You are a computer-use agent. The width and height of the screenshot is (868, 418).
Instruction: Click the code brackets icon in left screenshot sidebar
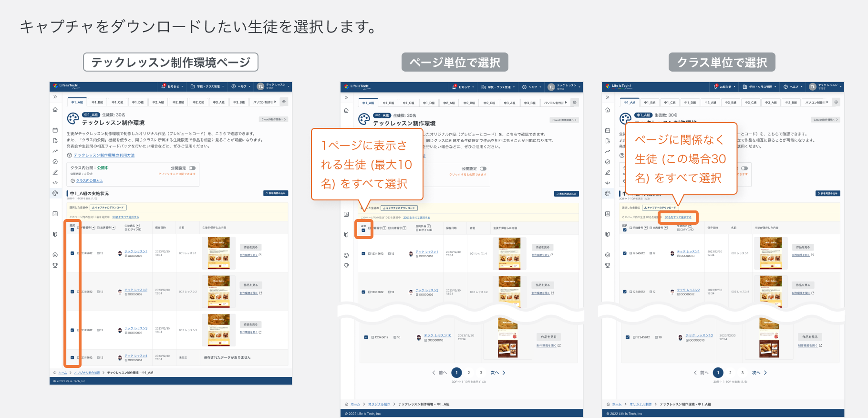tap(55, 183)
